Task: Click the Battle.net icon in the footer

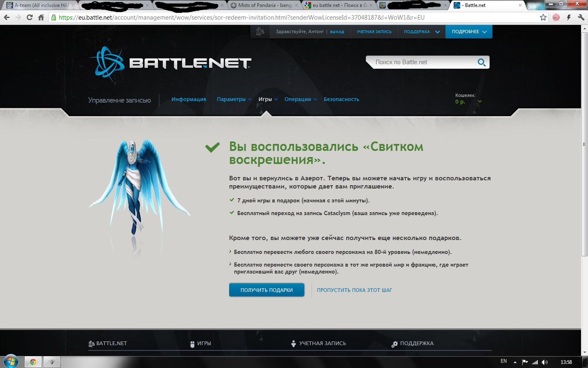Action: [x=91, y=344]
